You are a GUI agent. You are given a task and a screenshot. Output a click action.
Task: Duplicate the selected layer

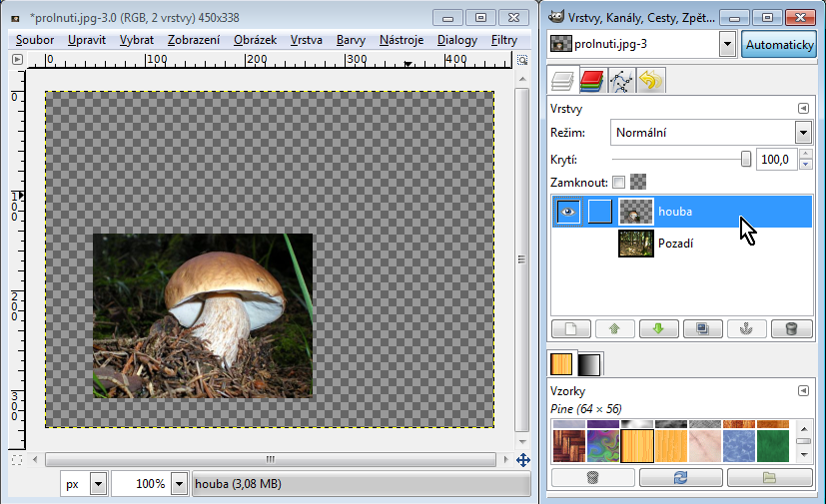pyautogui.click(x=703, y=328)
